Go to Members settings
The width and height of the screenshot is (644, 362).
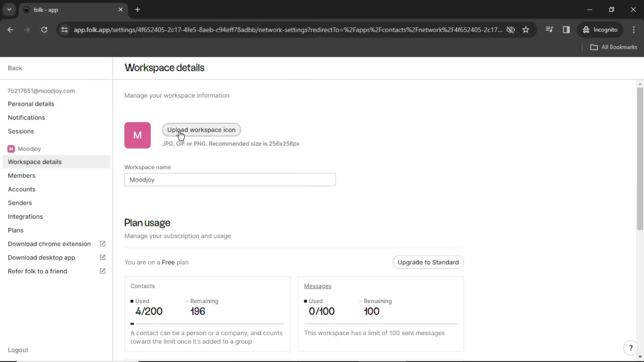[21, 176]
